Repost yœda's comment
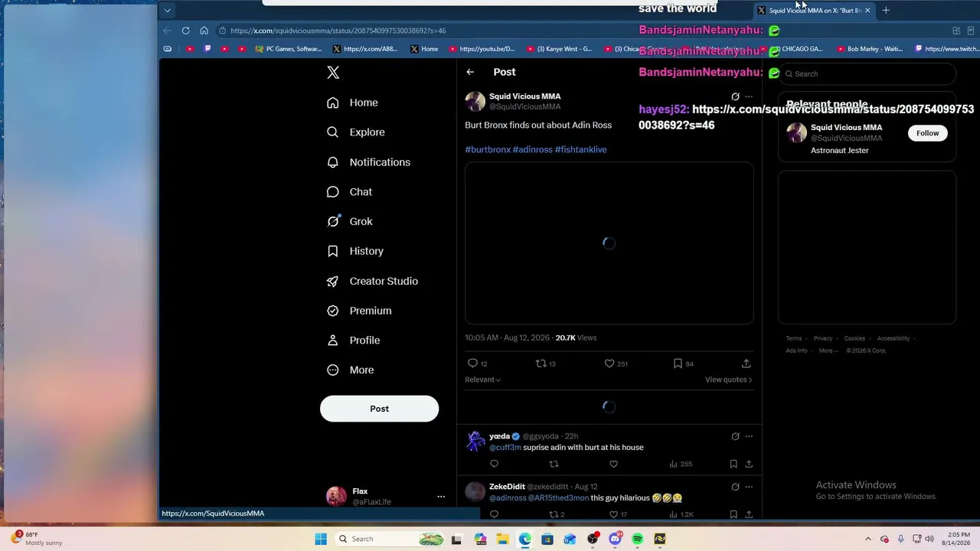The height and width of the screenshot is (551, 980). (x=554, y=464)
